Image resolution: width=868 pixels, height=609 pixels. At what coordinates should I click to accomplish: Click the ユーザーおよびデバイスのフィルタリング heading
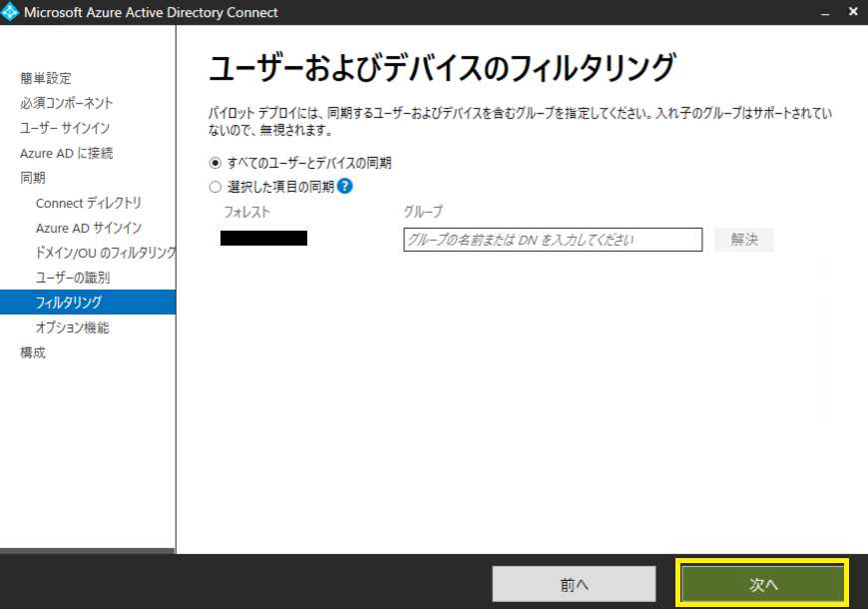[x=442, y=68]
